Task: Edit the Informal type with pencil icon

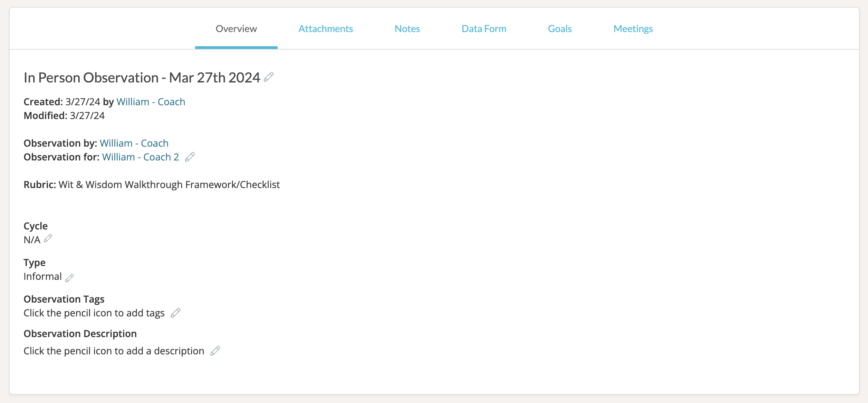Action: [x=69, y=278]
